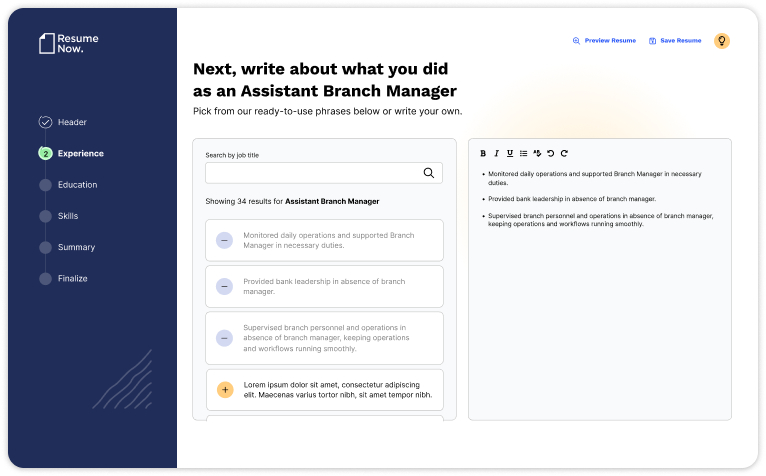766x476 pixels.
Task: Redo the last edit
Action: [x=564, y=153]
